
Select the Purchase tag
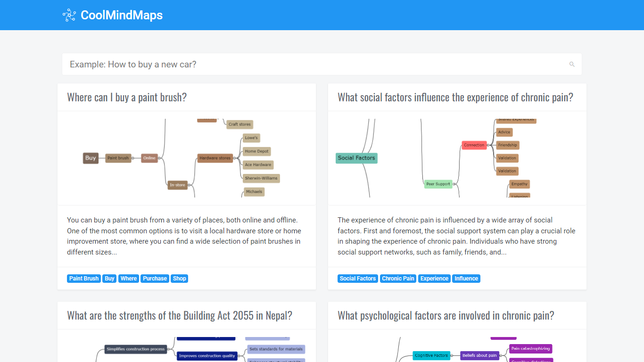tap(155, 279)
